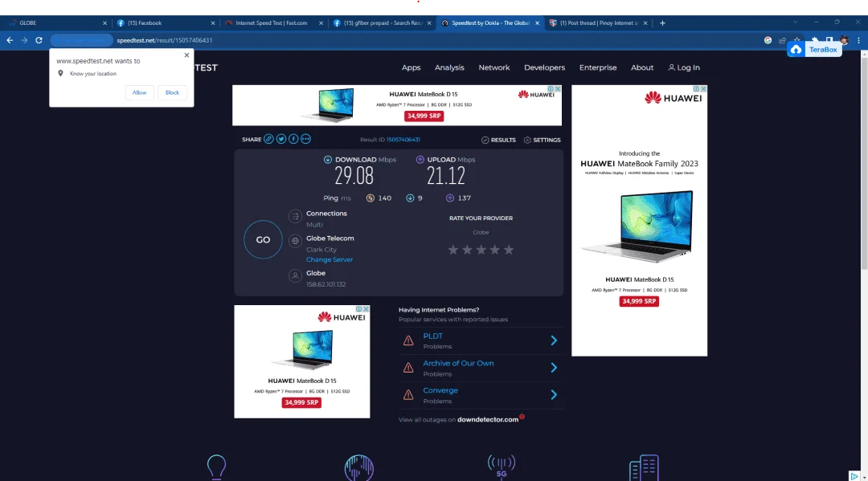
Task: Share result on Twitter icon
Action: click(281, 140)
